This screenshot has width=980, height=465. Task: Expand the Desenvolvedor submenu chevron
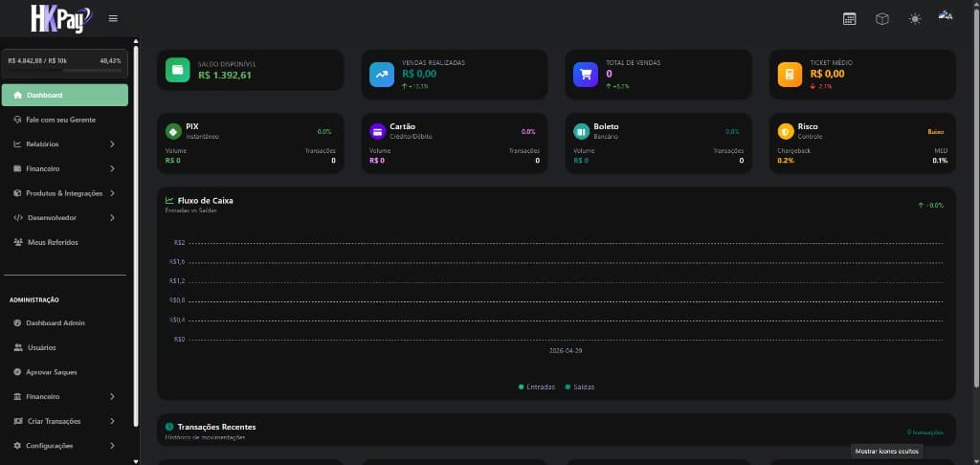(x=112, y=218)
